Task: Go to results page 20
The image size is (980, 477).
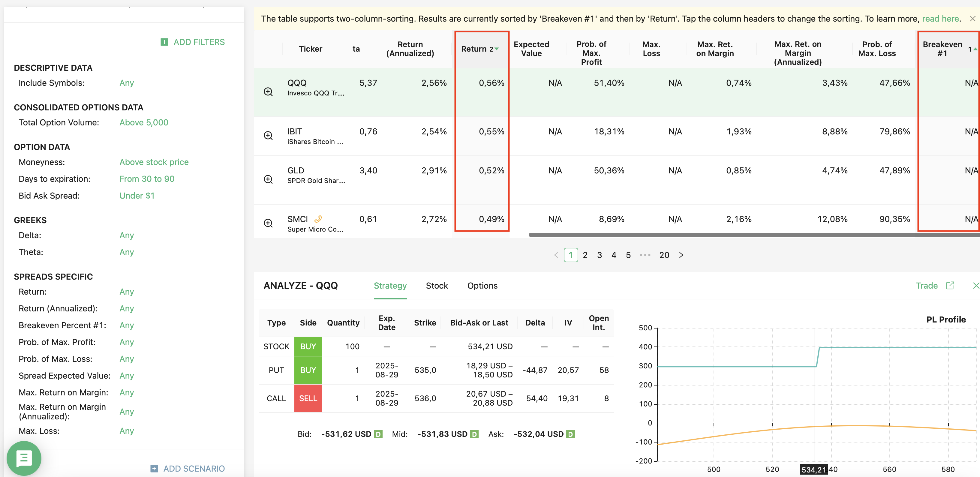Action: coord(664,255)
